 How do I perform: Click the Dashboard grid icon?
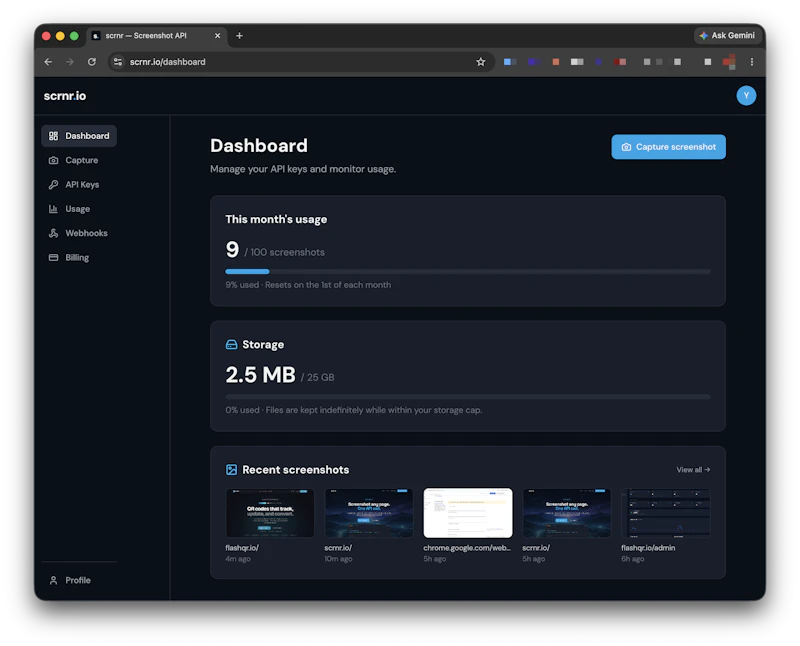54,136
